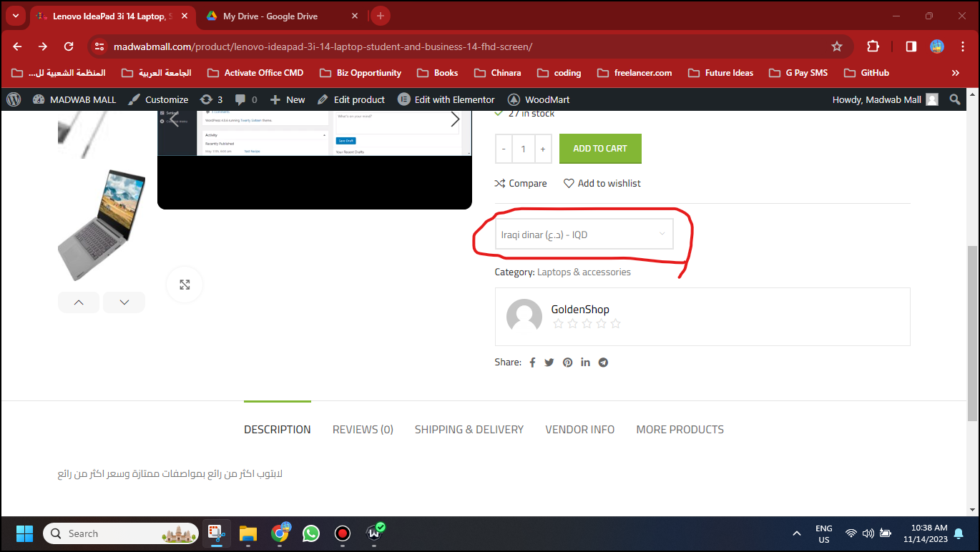Open the Activate Office CMD bookmark folder

255,73
